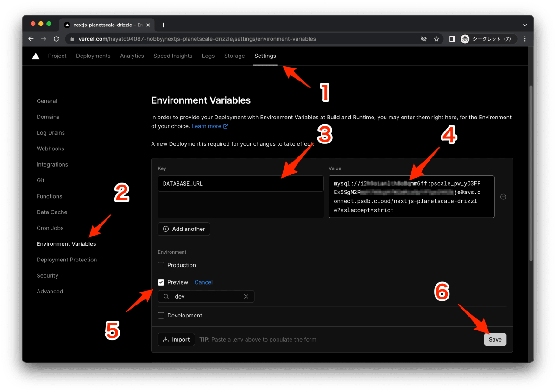Open the Logs tab
Image resolution: width=556 pixels, height=392 pixels.
(208, 56)
